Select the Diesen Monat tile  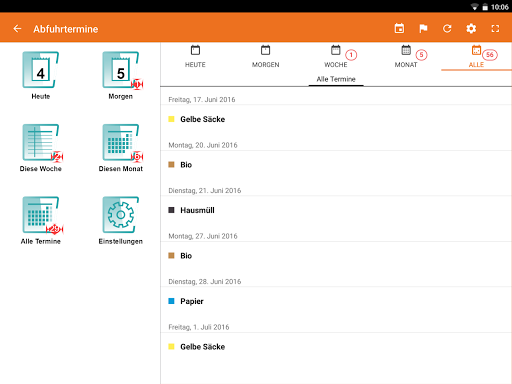point(121,148)
